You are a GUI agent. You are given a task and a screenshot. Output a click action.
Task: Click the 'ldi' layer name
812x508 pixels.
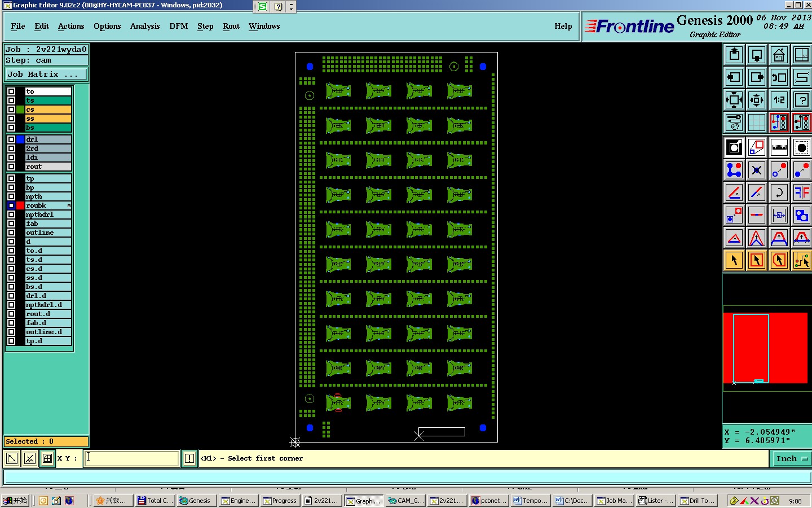(x=48, y=157)
